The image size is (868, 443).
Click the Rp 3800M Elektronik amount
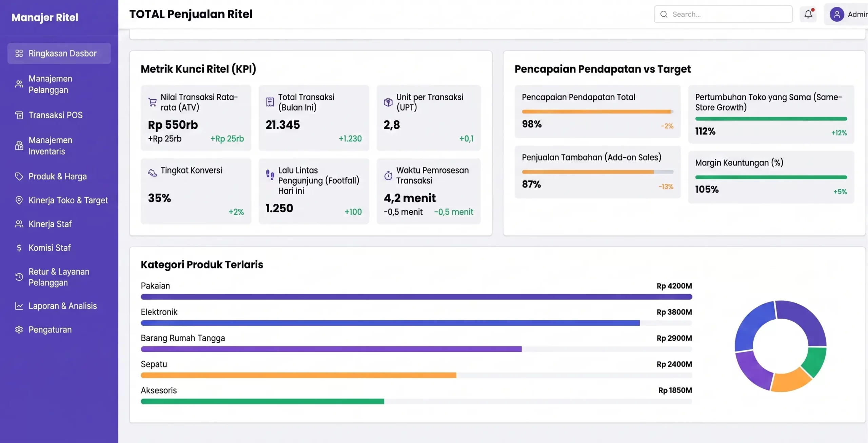(x=674, y=312)
